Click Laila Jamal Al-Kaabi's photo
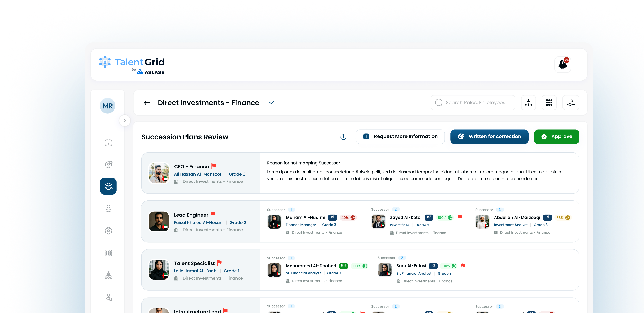 (x=159, y=270)
